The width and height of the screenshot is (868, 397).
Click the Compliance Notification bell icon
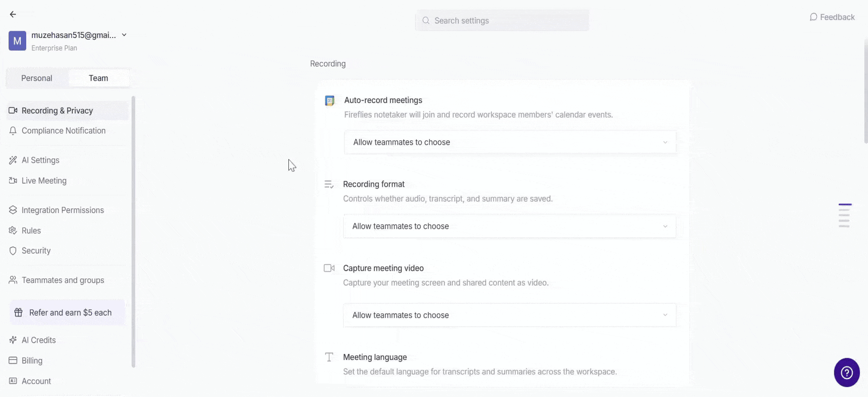tap(13, 131)
